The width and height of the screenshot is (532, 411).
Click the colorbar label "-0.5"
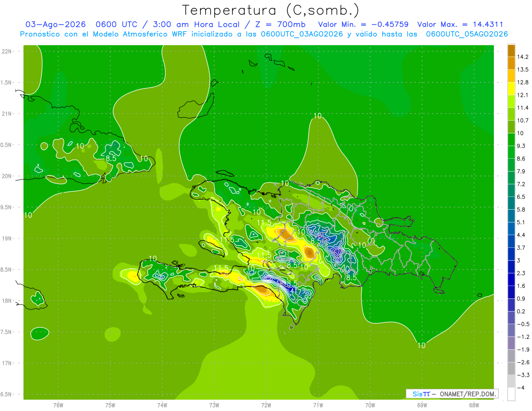522,324
